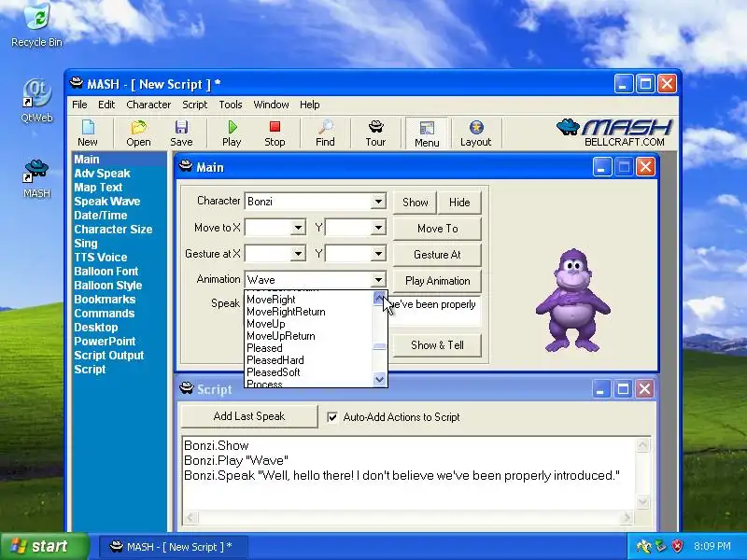Open the Help menu
This screenshot has height=560, width=747.
[310, 105]
